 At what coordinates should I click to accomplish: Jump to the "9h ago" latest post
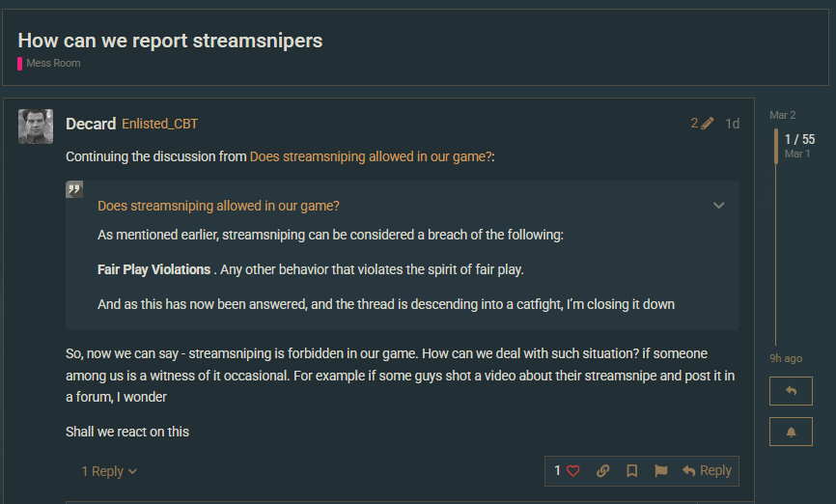pos(785,358)
